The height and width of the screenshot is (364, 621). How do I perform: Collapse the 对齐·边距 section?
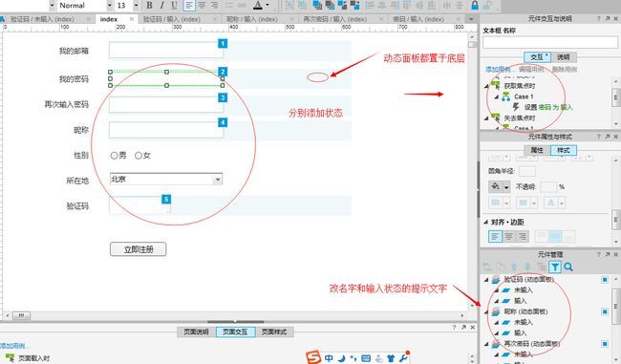[486, 223]
